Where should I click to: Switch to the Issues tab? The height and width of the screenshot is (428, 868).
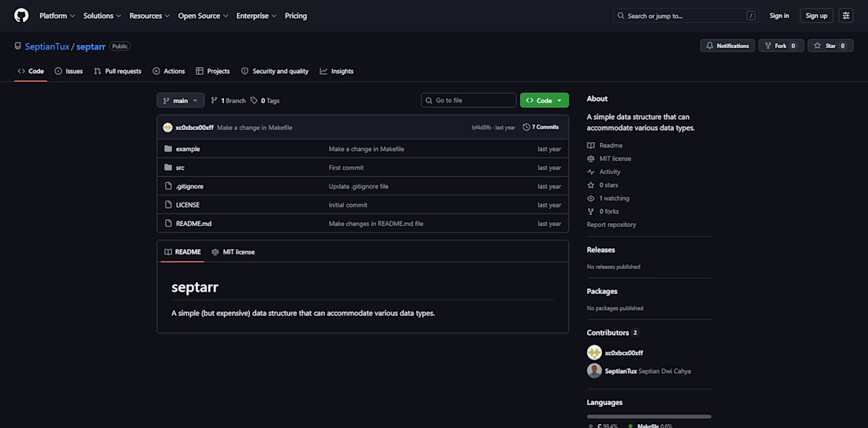click(69, 71)
